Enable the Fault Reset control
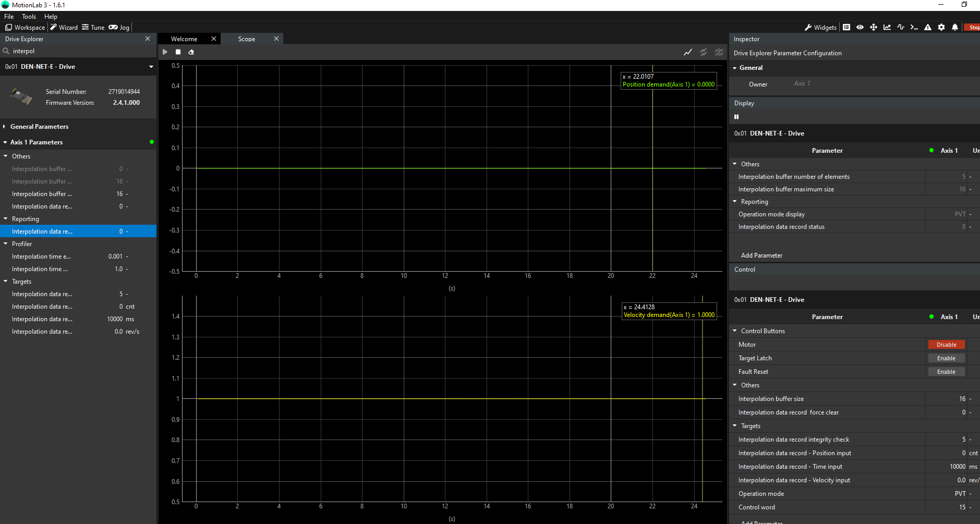 point(946,372)
